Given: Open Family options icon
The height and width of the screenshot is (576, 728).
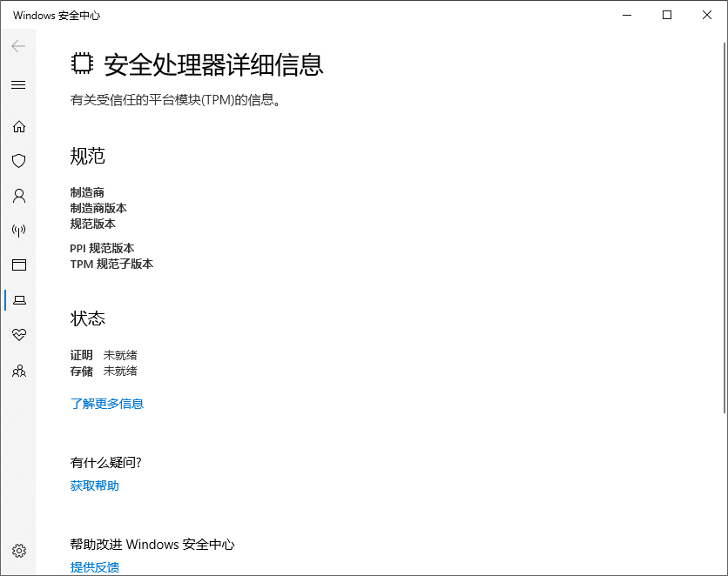Looking at the screenshot, I should tap(19, 371).
